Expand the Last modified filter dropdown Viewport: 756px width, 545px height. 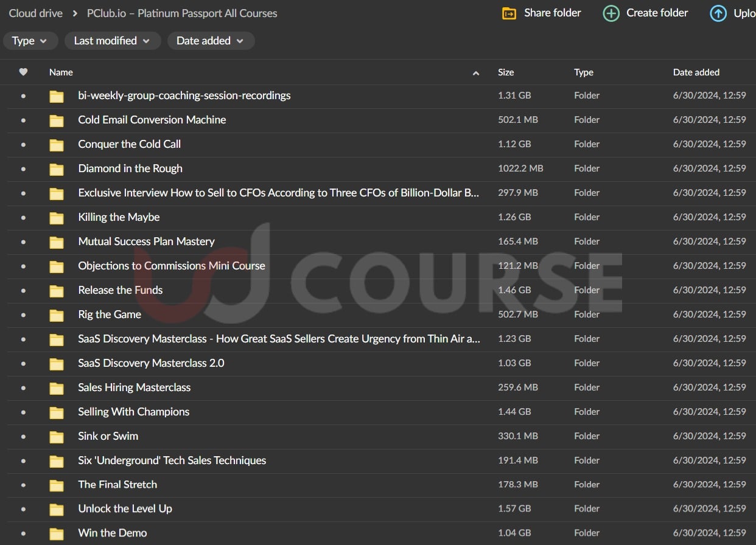coord(112,41)
